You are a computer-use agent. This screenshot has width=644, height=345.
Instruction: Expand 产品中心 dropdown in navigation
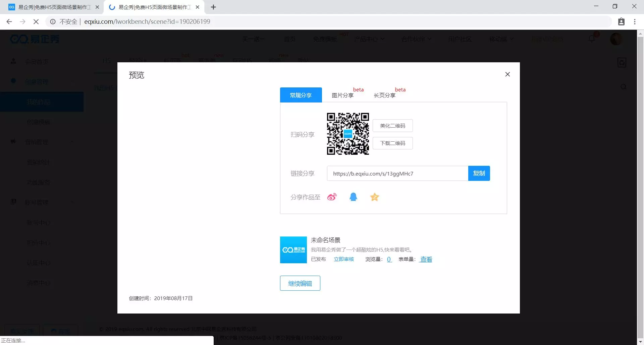(369, 39)
